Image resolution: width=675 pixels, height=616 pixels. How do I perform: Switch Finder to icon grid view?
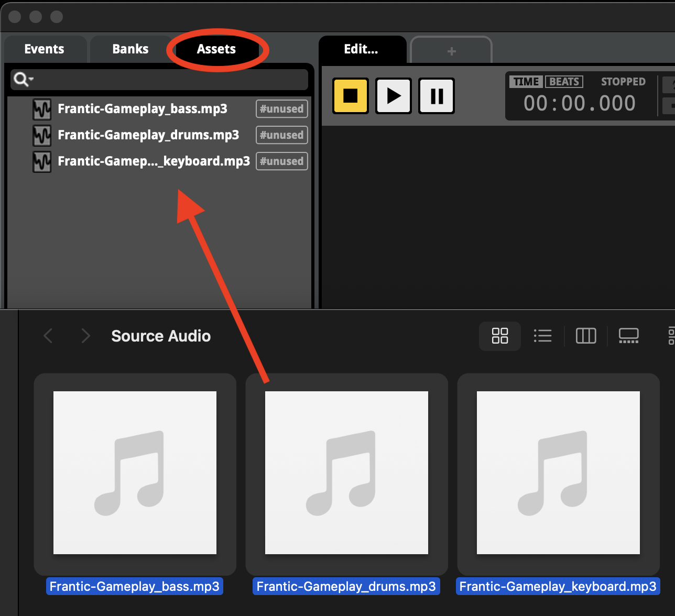pyautogui.click(x=499, y=336)
